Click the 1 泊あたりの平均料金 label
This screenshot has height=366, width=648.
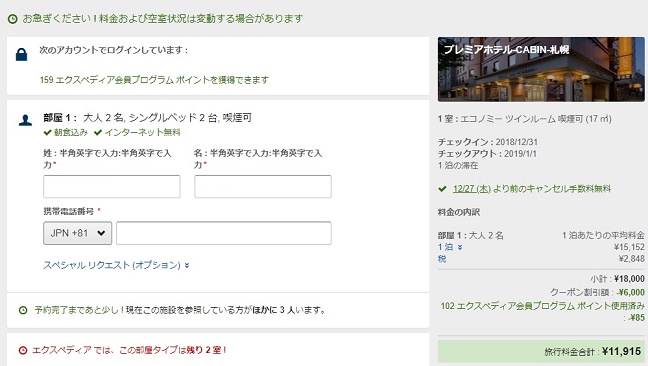603,235
